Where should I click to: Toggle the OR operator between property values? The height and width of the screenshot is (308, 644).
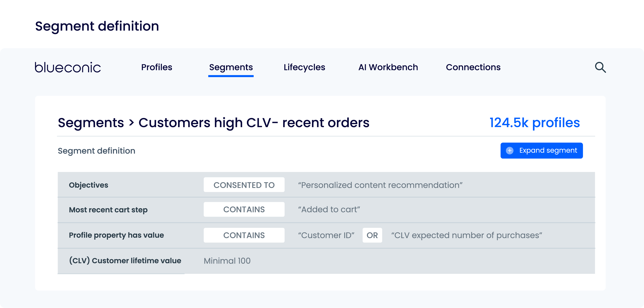pyautogui.click(x=372, y=235)
